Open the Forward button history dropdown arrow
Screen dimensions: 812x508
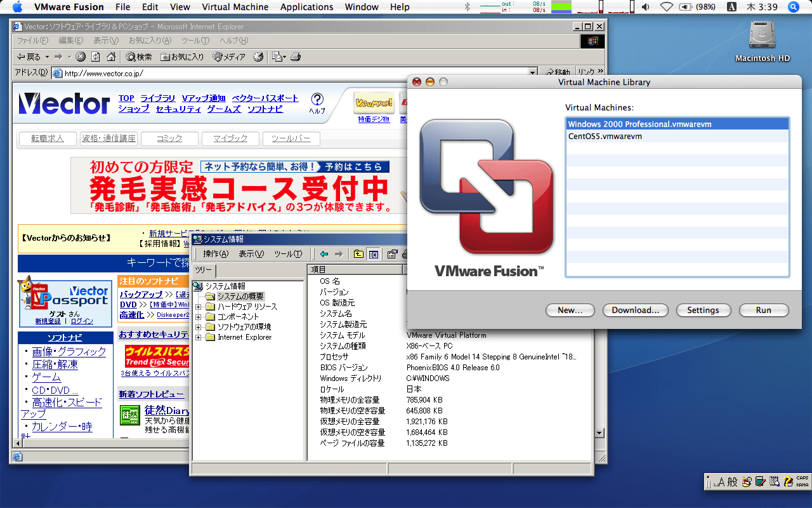click(69, 57)
